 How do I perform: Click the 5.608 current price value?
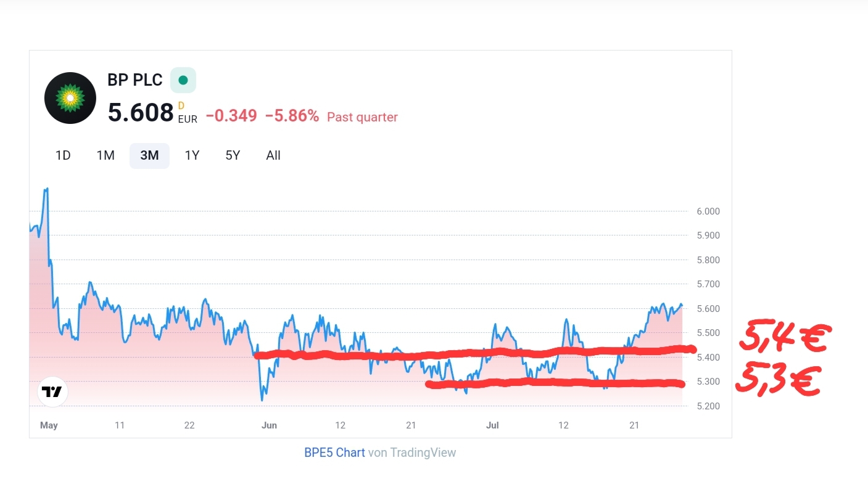[141, 113]
